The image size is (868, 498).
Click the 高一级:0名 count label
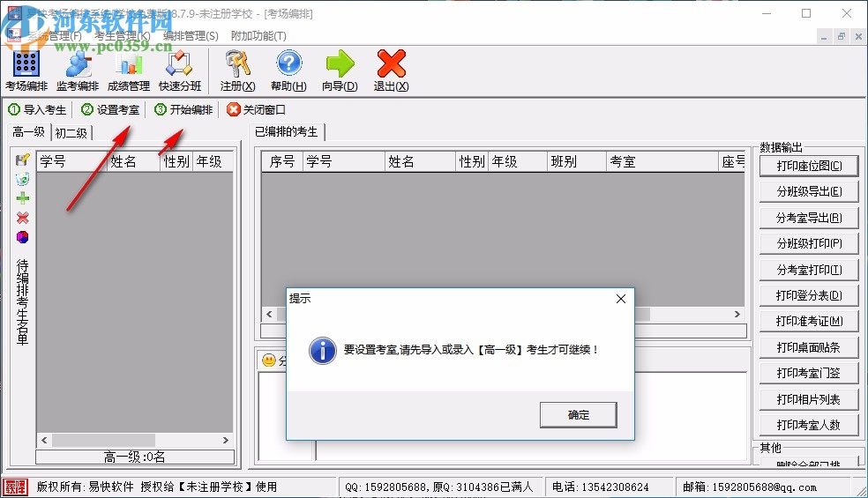coord(134,457)
